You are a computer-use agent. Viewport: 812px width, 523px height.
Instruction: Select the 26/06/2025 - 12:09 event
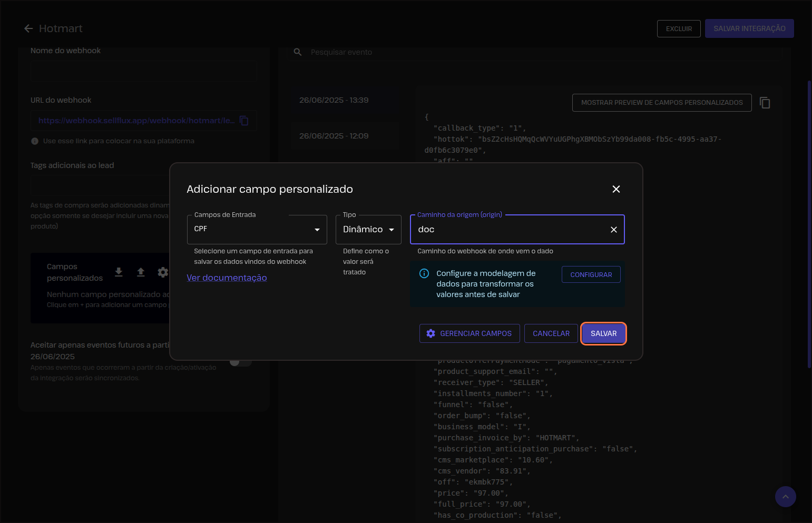pyautogui.click(x=334, y=136)
